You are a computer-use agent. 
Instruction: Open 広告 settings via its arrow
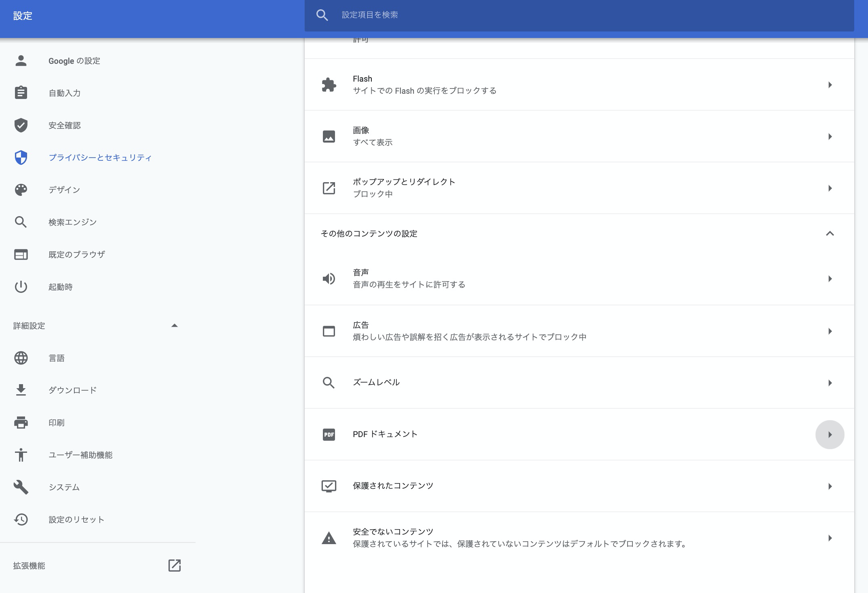830,331
